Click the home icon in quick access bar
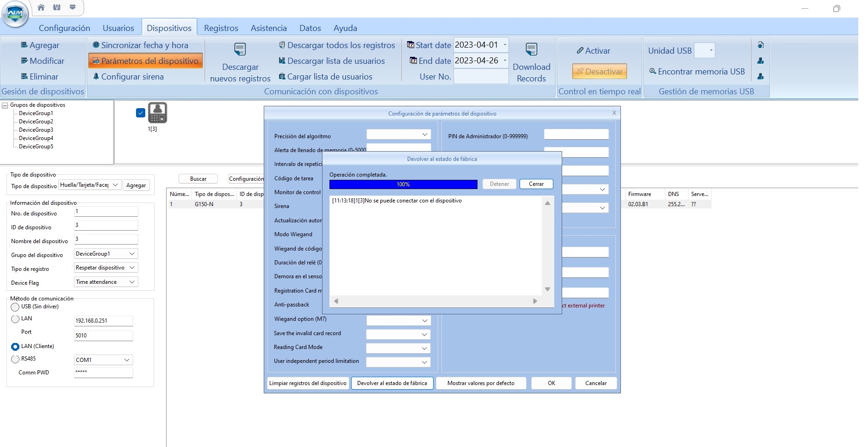 [x=41, y=7]
